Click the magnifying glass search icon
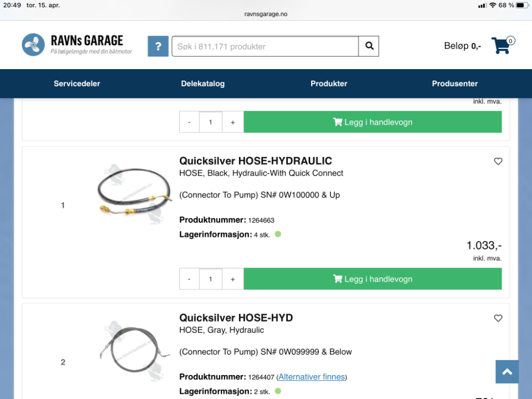This screenshot has height=399, width=532. pos(369,46)
